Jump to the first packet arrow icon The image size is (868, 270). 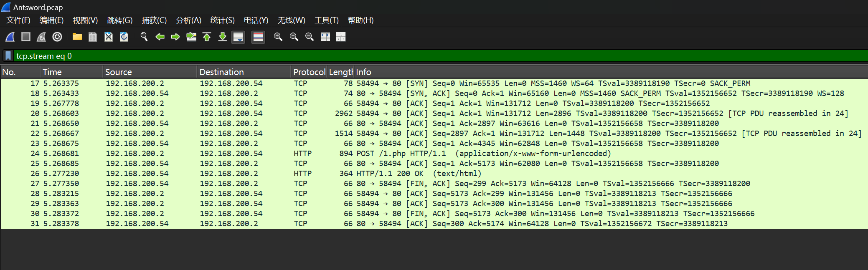pos(207,37)
